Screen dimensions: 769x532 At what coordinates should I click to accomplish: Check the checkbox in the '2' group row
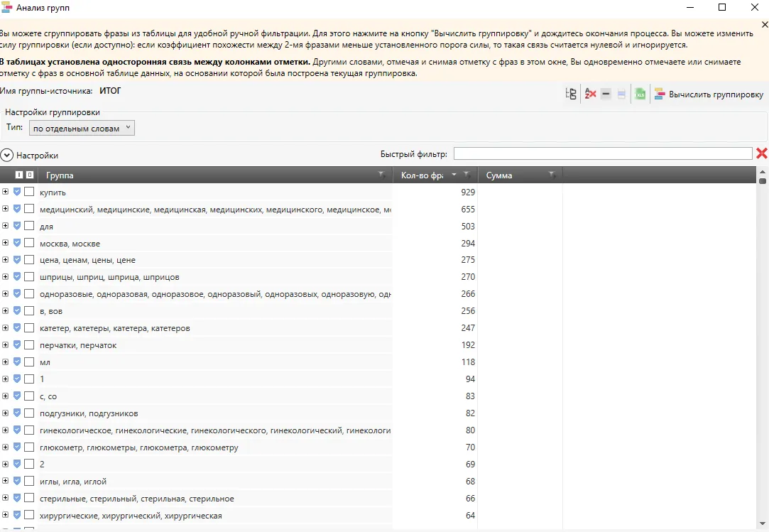(29, 464)
